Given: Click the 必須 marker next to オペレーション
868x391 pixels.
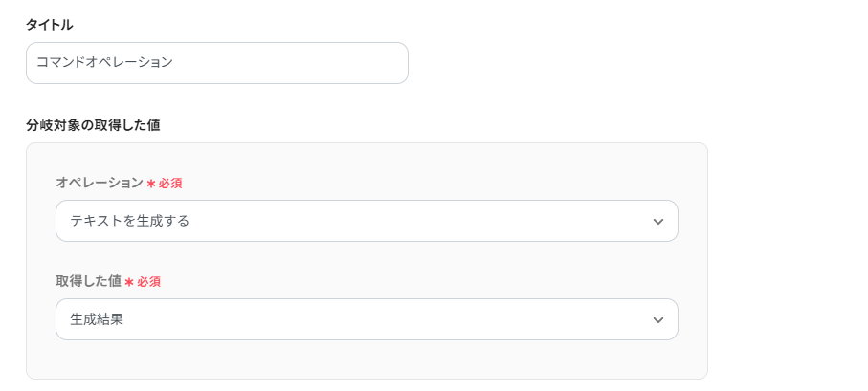Looking at the screenshot, I should [x=170, y=183].
